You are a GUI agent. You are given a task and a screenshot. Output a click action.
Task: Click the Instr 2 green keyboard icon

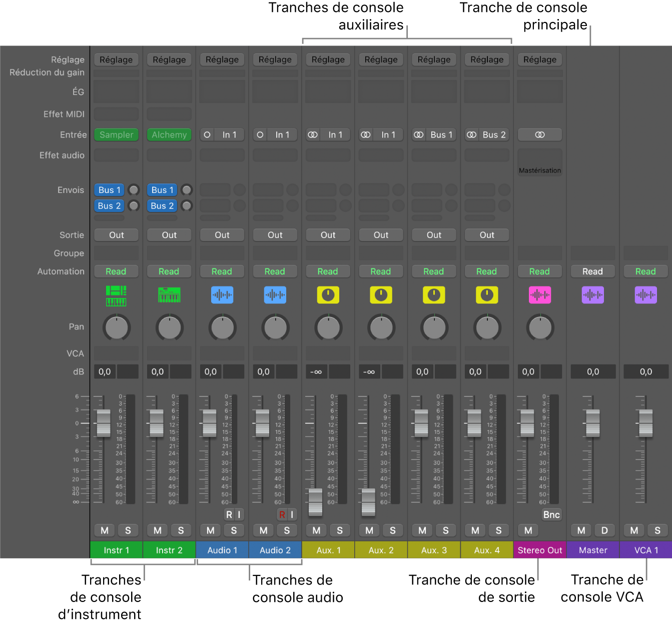tap(169, 295)
